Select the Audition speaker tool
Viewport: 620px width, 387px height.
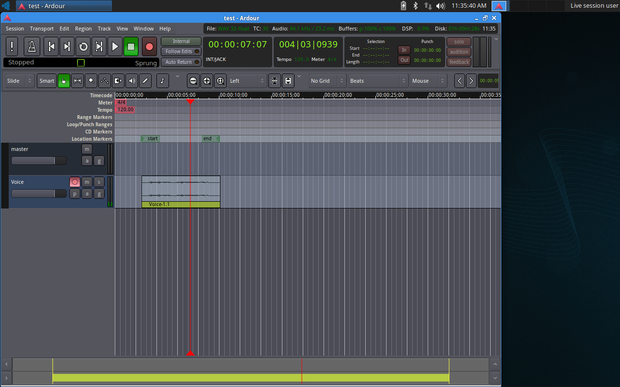click(x=131, y=81)
